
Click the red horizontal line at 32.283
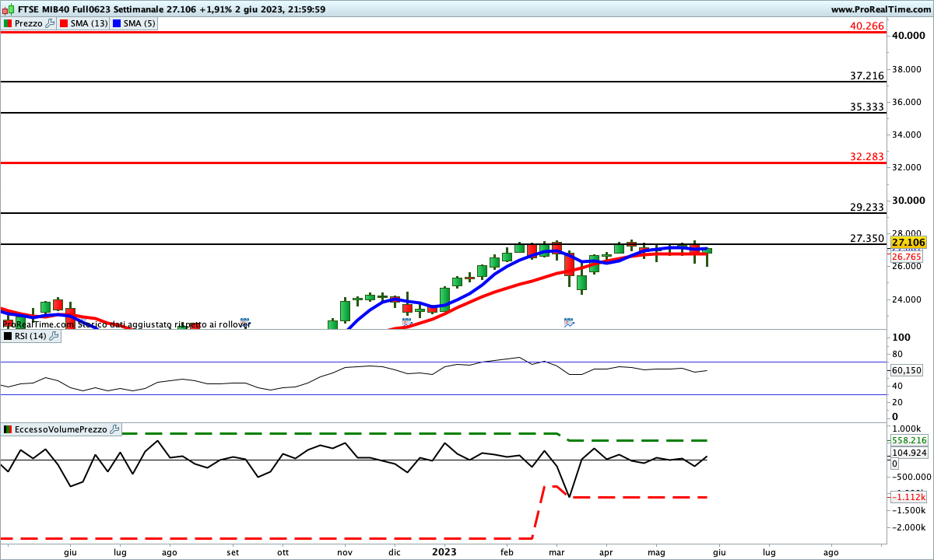[x=444, y=163]
